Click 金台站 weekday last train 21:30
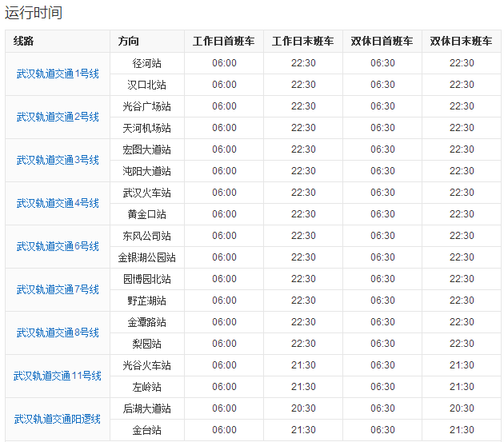 [x=303, y=430]
